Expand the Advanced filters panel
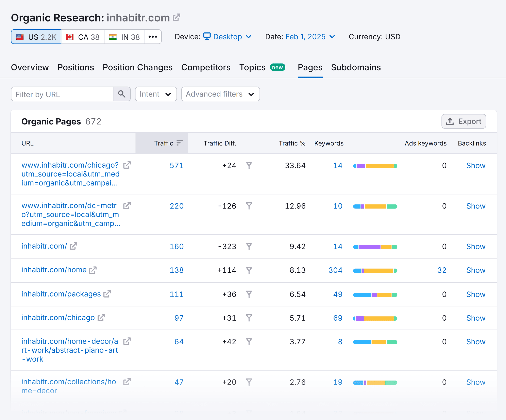This screenshot has height=420, width=506. click(x=220, y=94)
